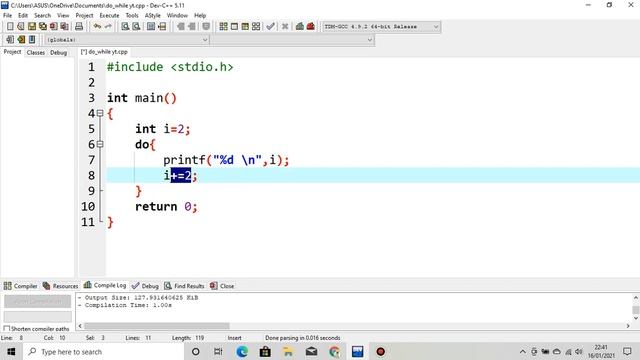The height and width of the screenshot is (360, 640).
Task: Click the Go to function toolbar icon
Action: (151, 27)
